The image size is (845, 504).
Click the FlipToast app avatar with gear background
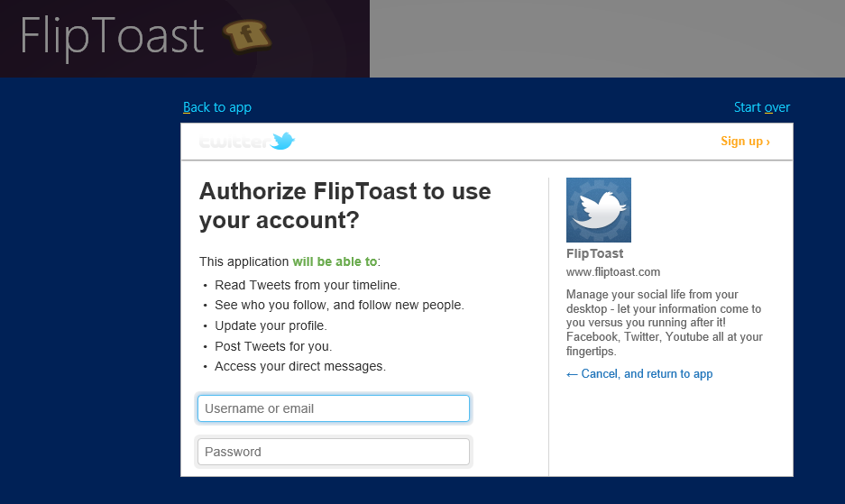click(x=598, y=210)
